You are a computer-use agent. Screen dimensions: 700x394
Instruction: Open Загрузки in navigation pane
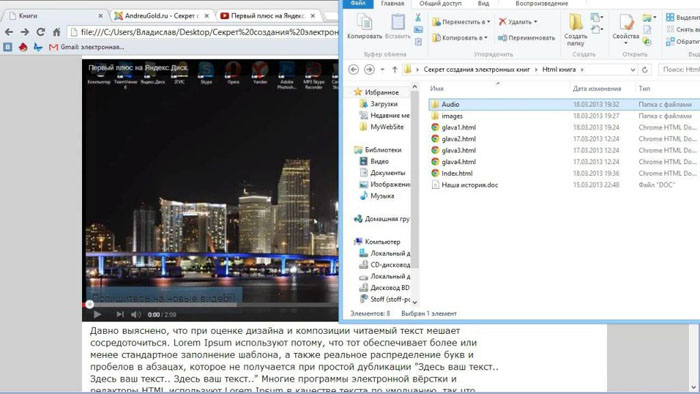point(383,104)
